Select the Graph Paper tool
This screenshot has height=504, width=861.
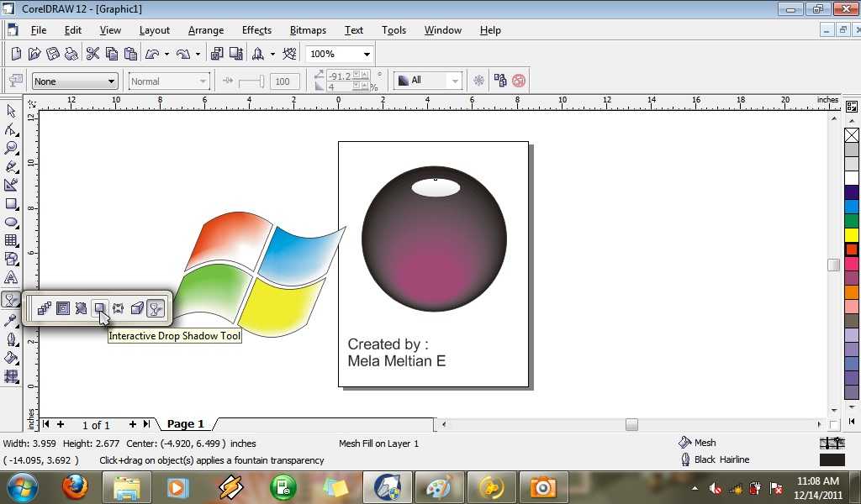click(x=11, y=240)
